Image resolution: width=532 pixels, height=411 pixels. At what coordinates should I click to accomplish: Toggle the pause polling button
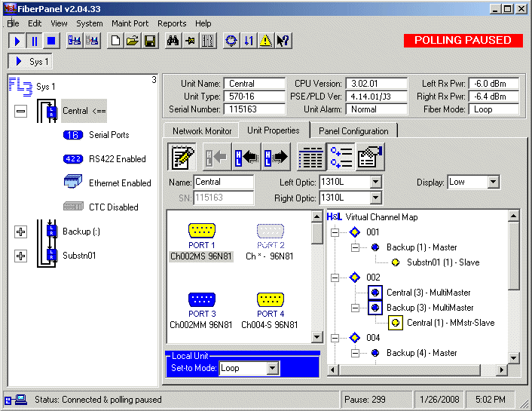coord(34,41)
